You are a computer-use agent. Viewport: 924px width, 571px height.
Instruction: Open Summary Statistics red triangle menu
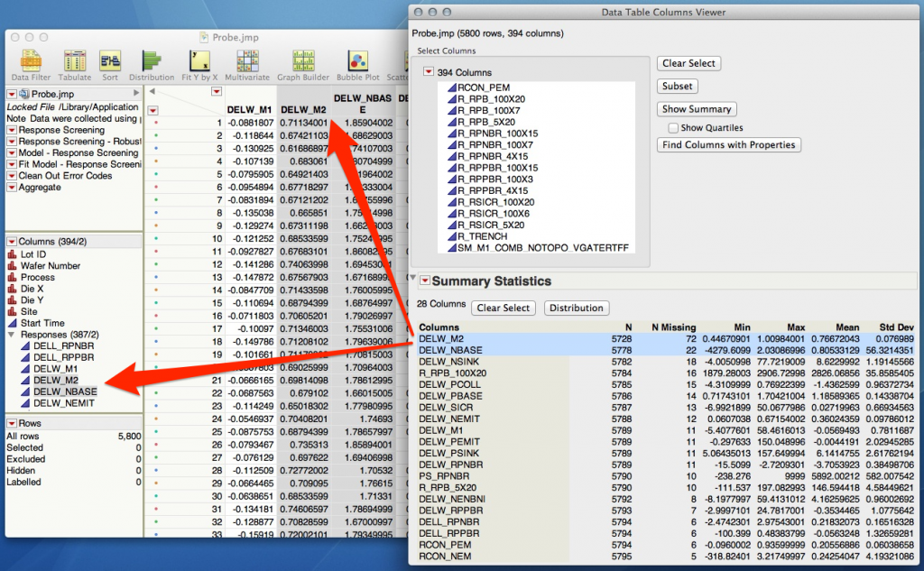424,281
